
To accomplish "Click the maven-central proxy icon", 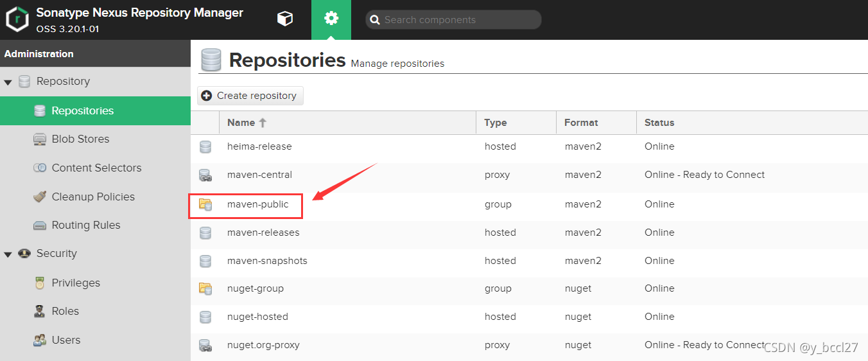I will (205, 175).
